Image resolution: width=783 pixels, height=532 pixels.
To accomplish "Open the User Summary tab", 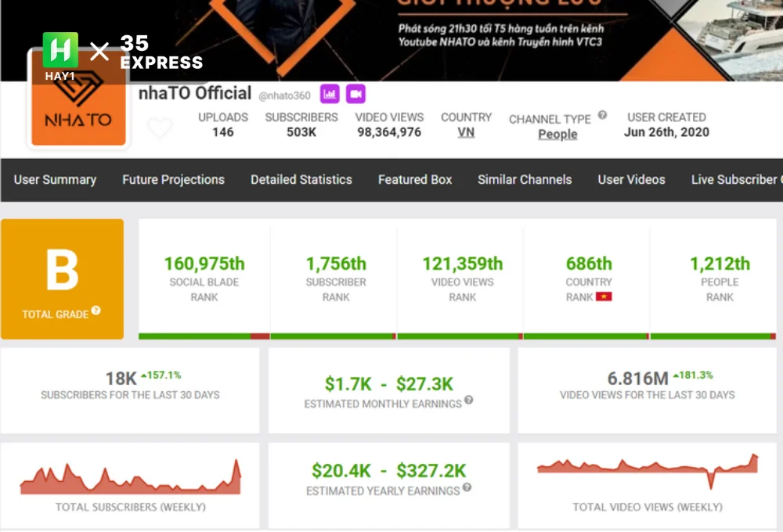I will click(55, 180).
